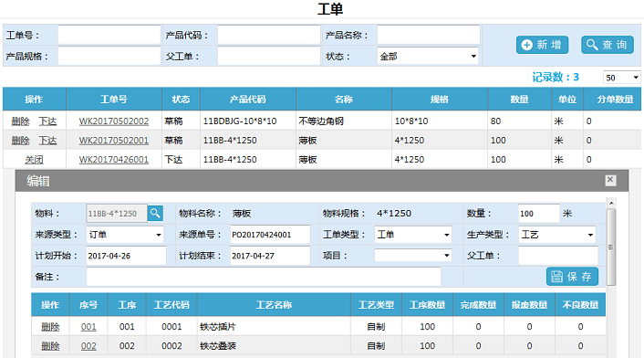Open process sequence link 002
This screenshot has width=644, height=358.
(x=88, y=346)
